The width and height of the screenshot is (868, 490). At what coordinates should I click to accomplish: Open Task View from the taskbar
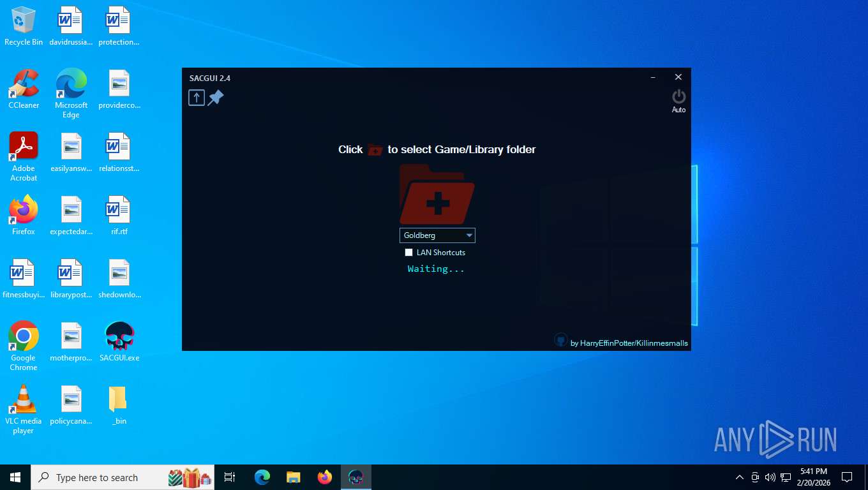(x=230, y=477)
